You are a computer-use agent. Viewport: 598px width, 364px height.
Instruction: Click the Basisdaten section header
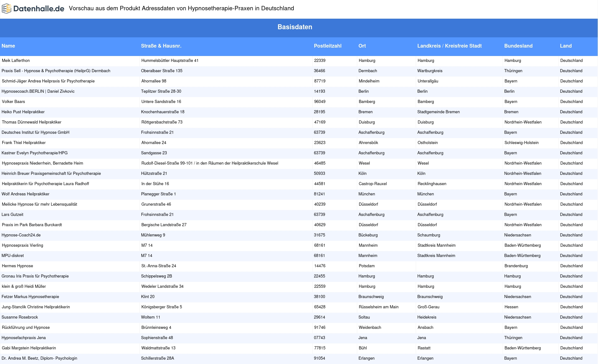click(295, 27)
